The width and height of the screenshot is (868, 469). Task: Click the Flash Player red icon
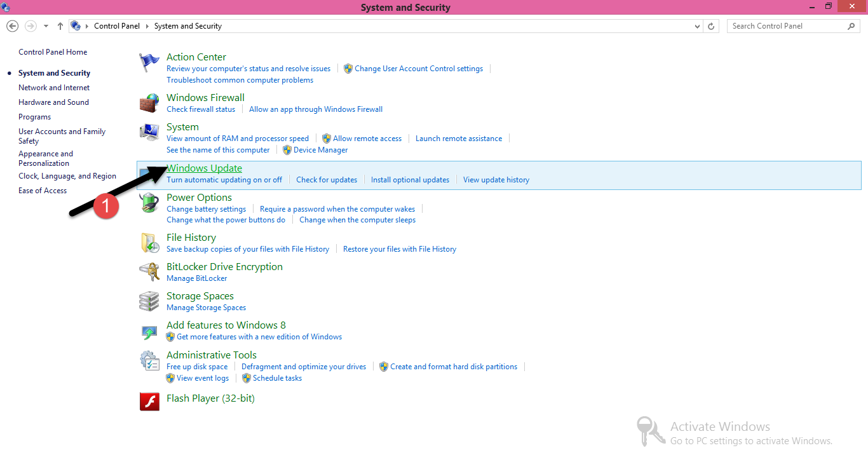pos(149,401)
